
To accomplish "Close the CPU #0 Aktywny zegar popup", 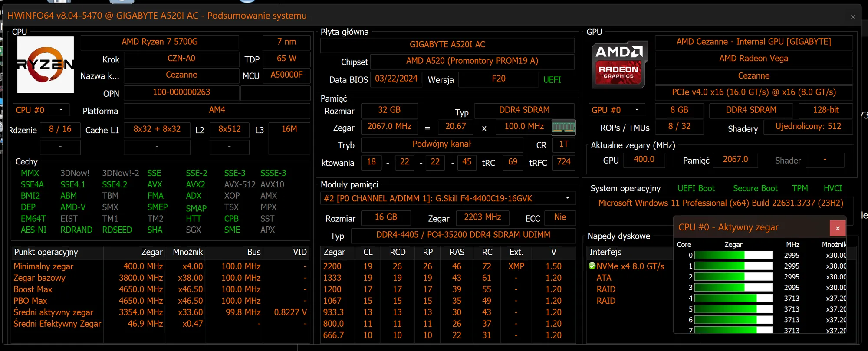I will pos(838,228).
